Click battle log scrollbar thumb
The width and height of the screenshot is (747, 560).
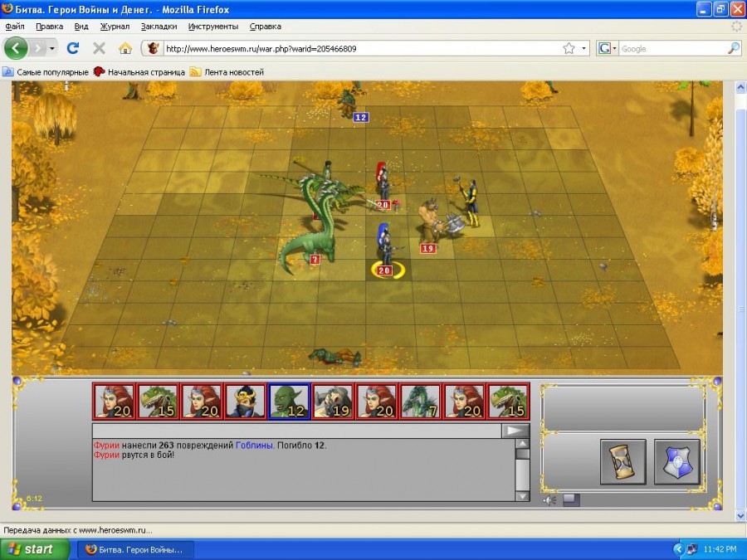523,454
